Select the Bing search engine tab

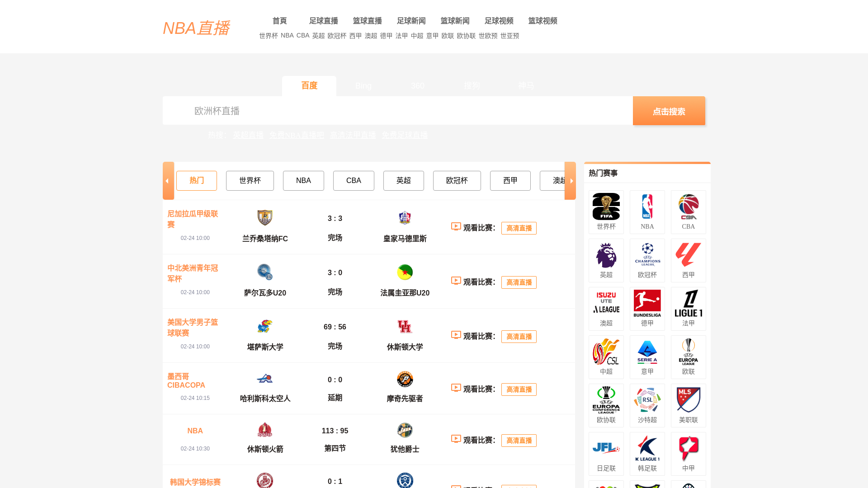(x=363, y=86)
